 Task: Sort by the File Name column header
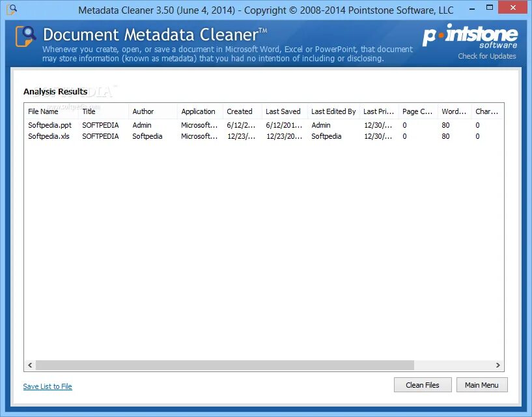click(51, 111)
